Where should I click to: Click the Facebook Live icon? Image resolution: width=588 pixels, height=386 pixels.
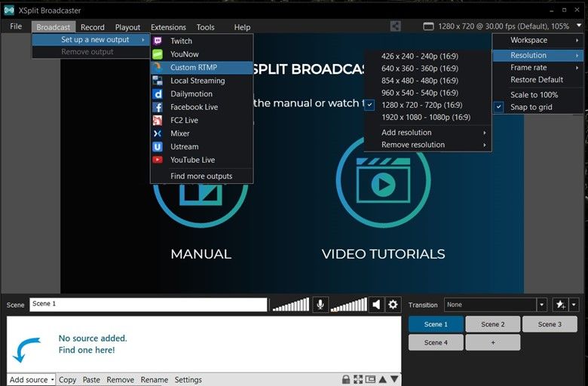click(158, 107)
